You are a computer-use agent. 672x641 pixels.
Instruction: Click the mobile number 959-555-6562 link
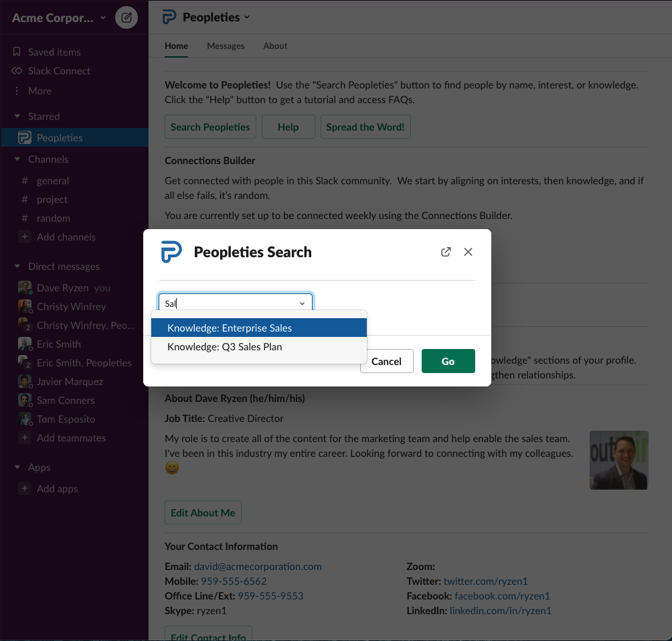point(234,581)
